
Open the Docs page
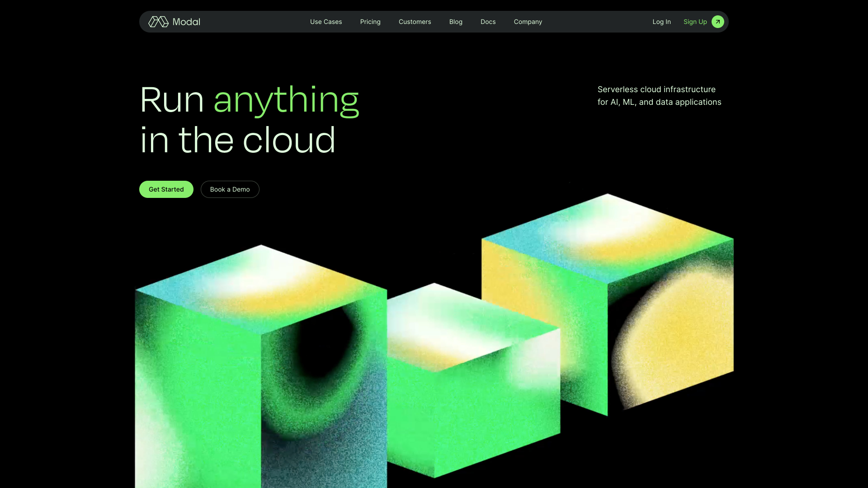[x=488, y=21]
